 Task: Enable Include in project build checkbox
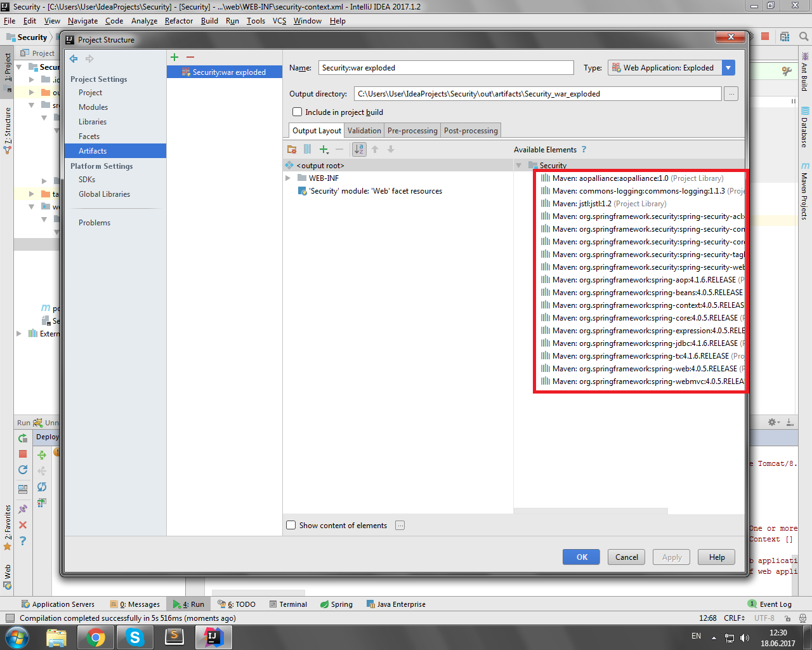tap(297, 112)
